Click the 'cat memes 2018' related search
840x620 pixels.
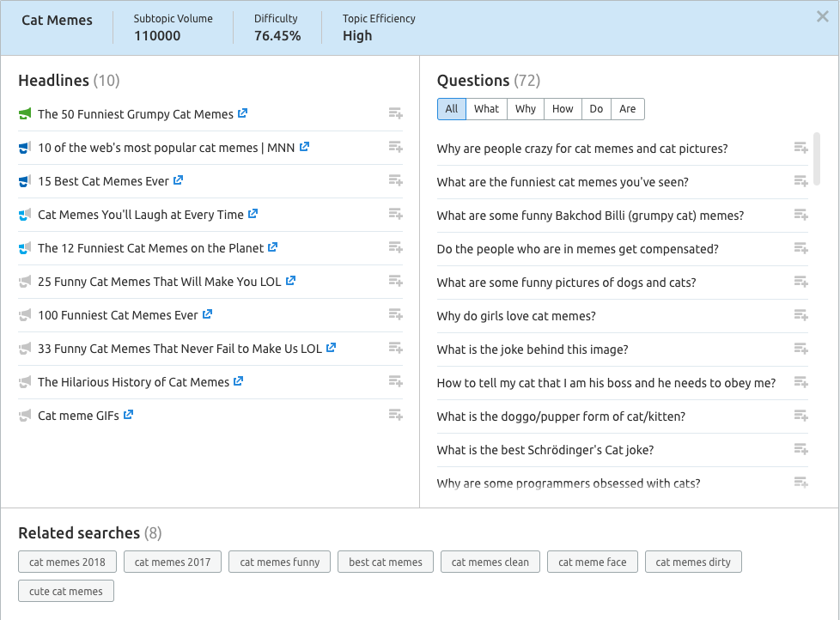(67, 562)
